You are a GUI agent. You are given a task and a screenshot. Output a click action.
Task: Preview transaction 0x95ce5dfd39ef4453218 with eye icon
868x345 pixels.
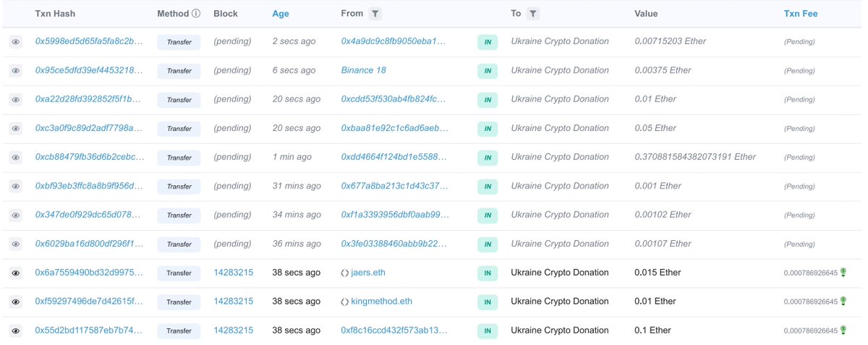15,71
